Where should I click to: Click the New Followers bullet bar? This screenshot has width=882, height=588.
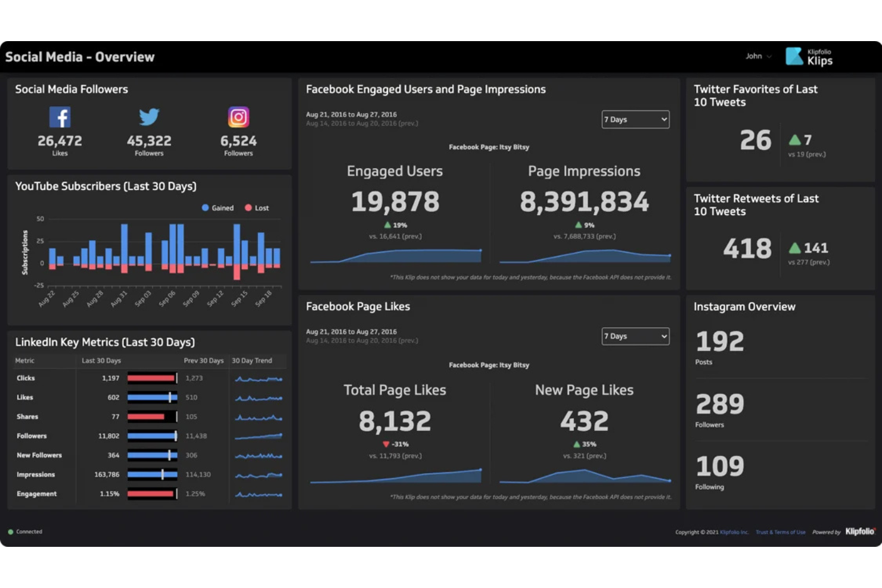[x=152, y=455]
